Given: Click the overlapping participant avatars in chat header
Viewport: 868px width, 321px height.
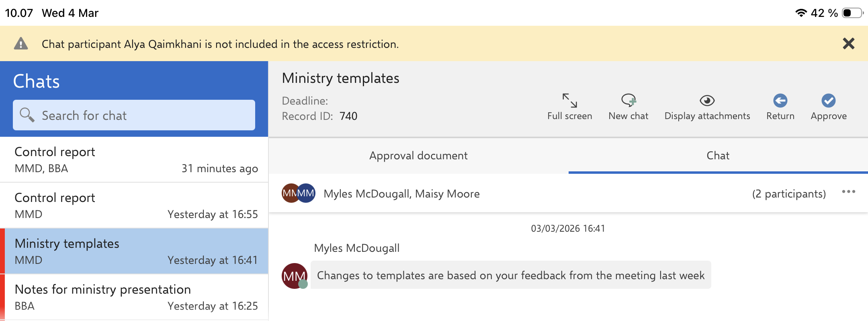Looking at the screenshot, I should click(x=298, y=193).
